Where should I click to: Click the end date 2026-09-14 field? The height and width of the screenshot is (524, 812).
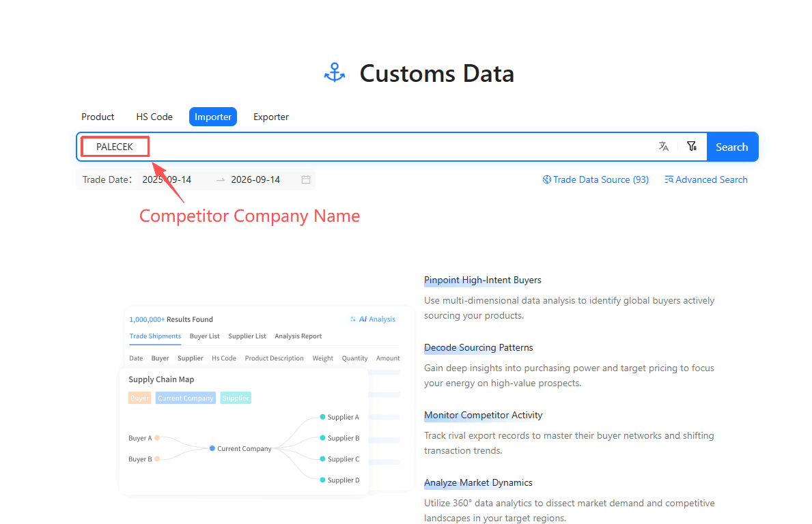point(255,179)
